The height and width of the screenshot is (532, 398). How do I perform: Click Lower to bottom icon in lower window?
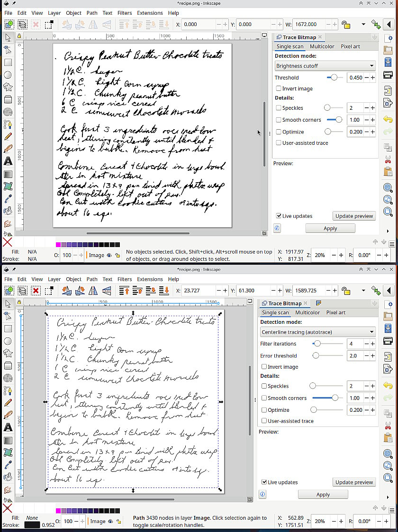click(164, 291)
